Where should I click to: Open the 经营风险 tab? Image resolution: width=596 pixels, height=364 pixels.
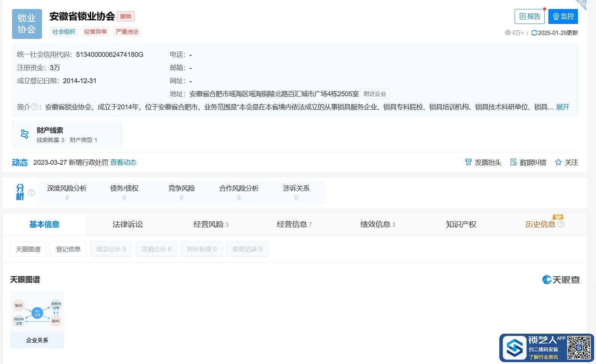tap(211, 224)
